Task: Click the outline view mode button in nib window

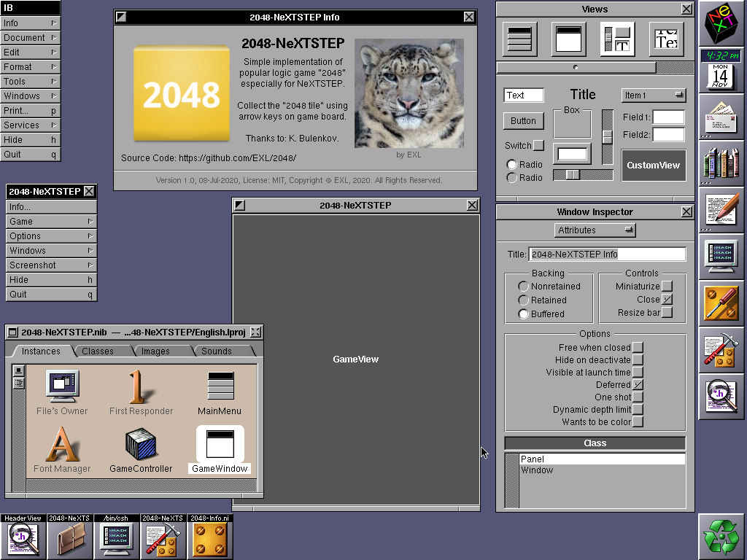Action: 18,383
